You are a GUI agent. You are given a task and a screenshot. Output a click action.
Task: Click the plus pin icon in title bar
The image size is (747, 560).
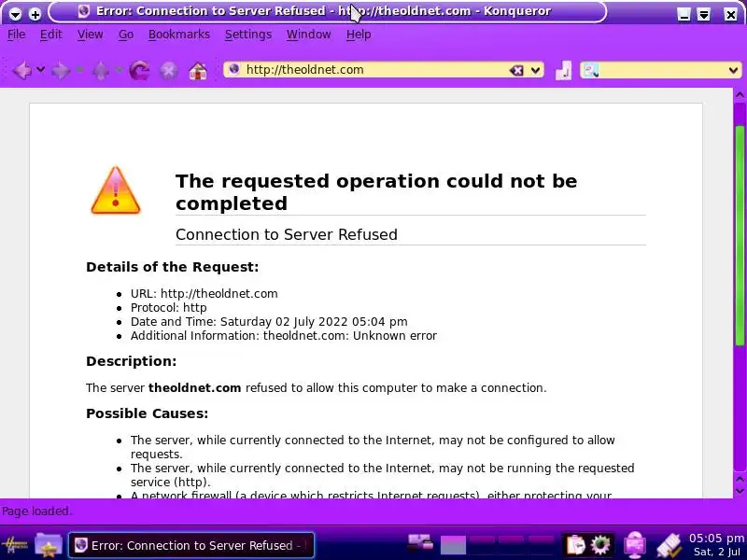point(35,14)
